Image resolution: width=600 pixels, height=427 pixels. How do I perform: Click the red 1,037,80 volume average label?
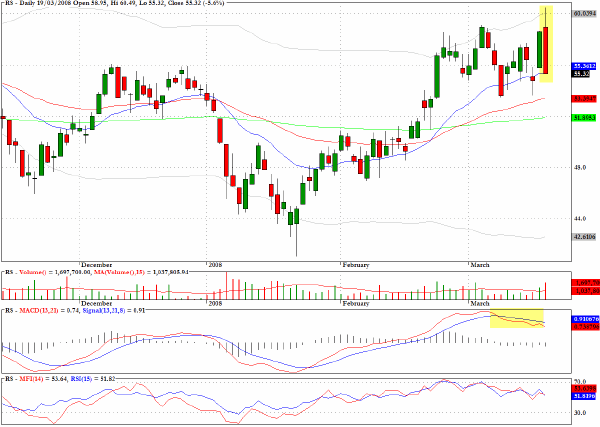(585, 291)
